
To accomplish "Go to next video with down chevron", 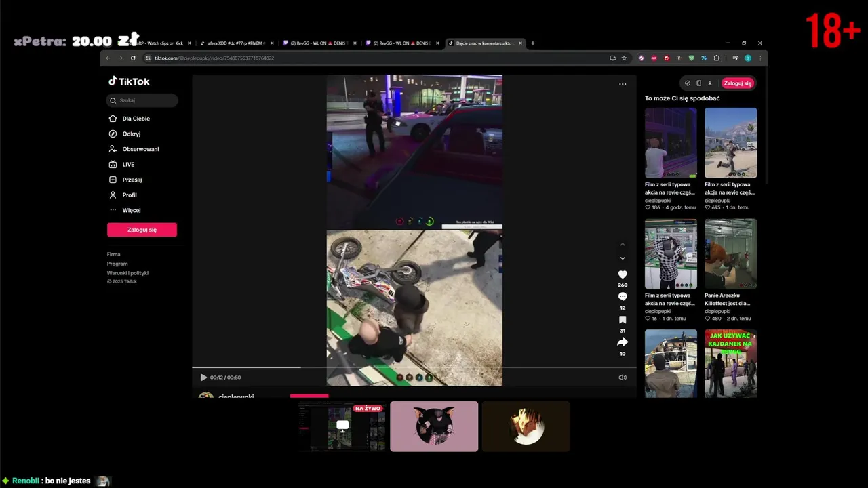I will click(623, 258).
